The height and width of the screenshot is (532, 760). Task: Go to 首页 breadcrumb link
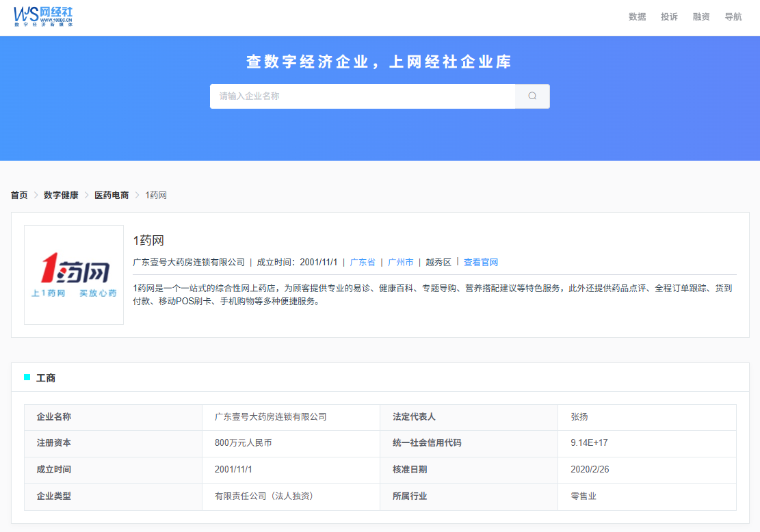(19, 196)
